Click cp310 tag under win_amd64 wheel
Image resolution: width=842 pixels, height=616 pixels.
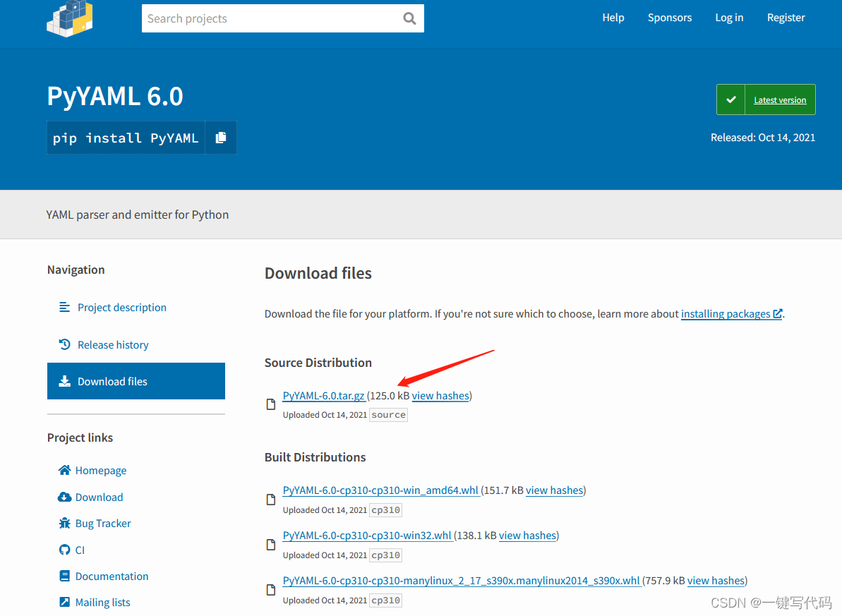(x=385, y=509)
